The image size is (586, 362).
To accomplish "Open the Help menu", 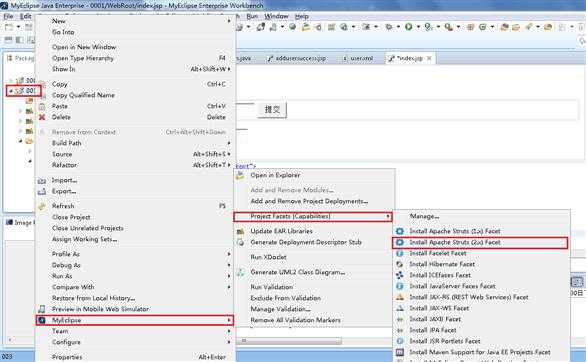I will coord(302,16).
